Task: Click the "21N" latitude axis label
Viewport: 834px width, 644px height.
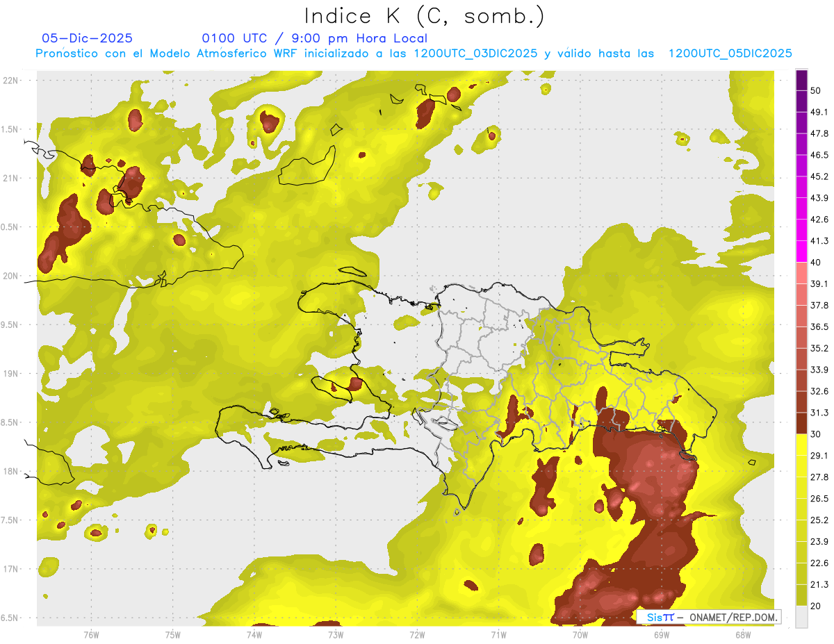Action: pos(10,178)
